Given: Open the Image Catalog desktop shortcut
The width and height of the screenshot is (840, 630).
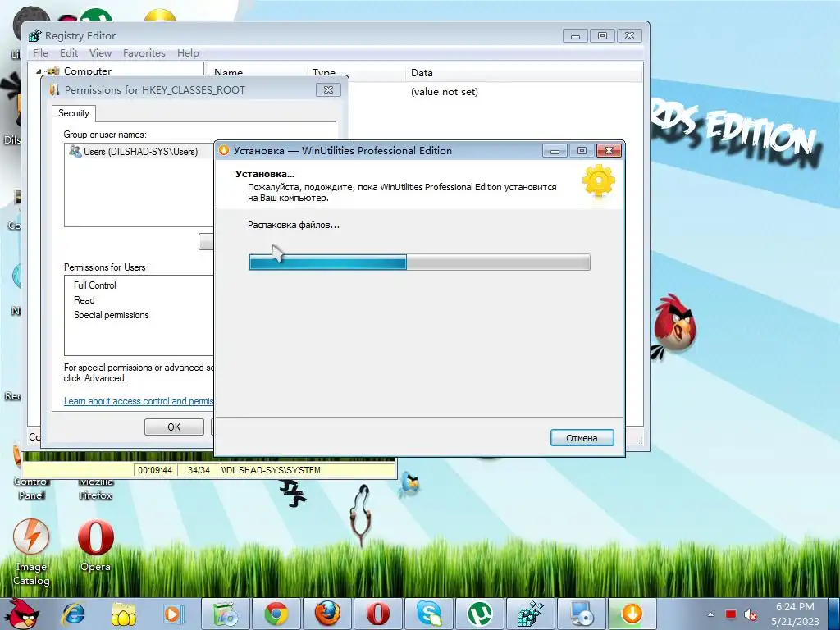Looking at the screenshot, I should tap(31, 552).
